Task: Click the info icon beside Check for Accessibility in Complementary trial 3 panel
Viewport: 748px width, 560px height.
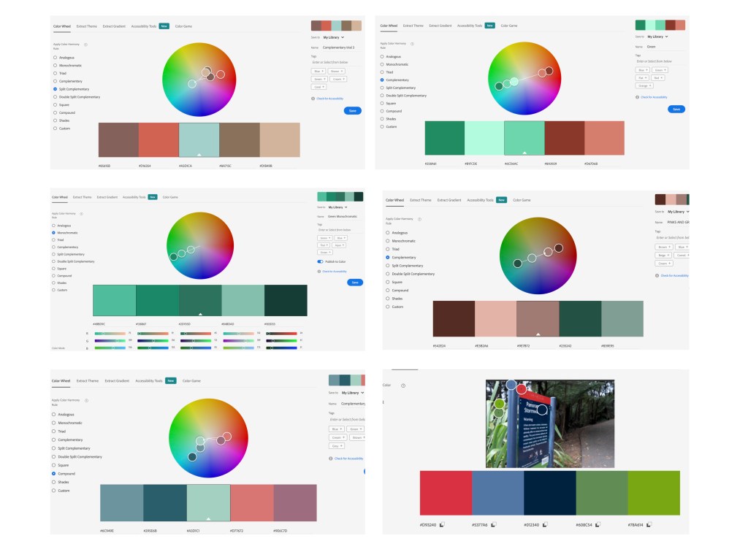Action: coord(313,98)
